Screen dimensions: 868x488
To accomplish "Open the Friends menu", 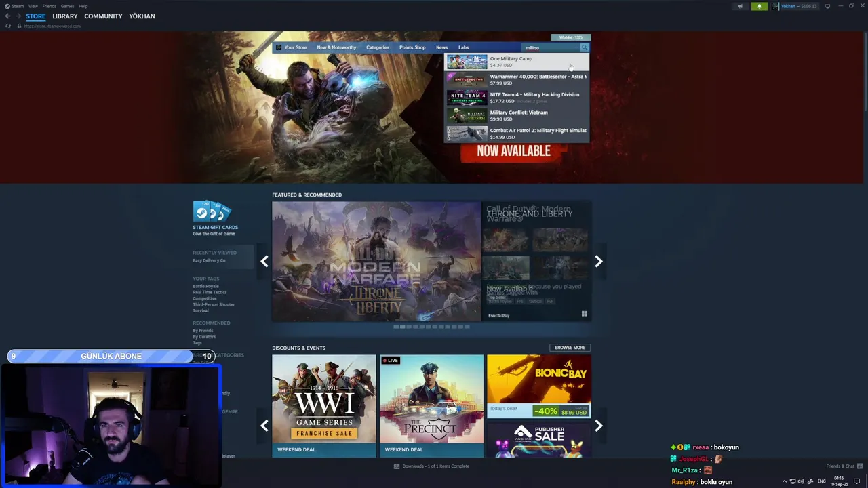I will 49,6.
